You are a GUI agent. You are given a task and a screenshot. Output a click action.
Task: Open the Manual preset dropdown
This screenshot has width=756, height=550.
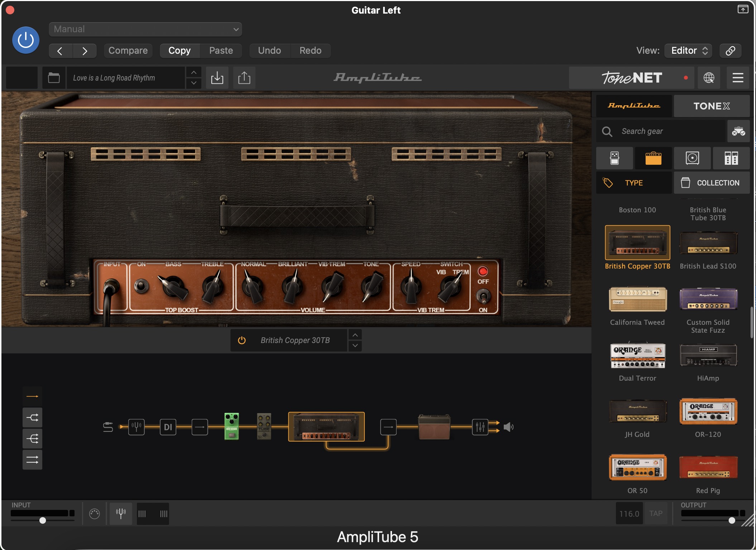(x=145, y=29)
